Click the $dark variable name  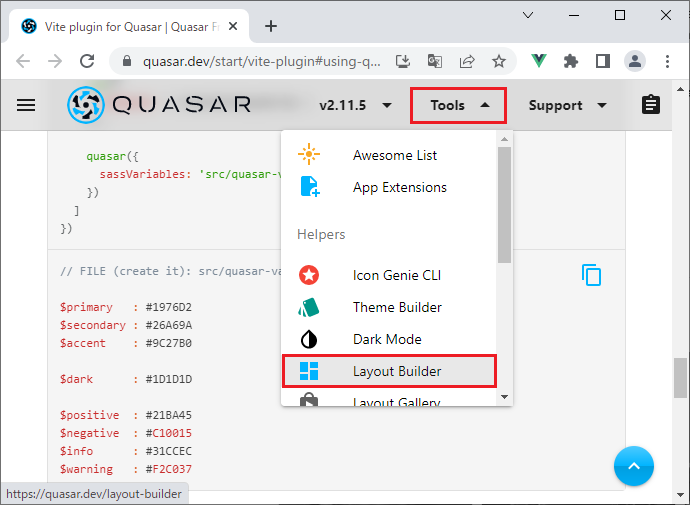coord(76,379)
